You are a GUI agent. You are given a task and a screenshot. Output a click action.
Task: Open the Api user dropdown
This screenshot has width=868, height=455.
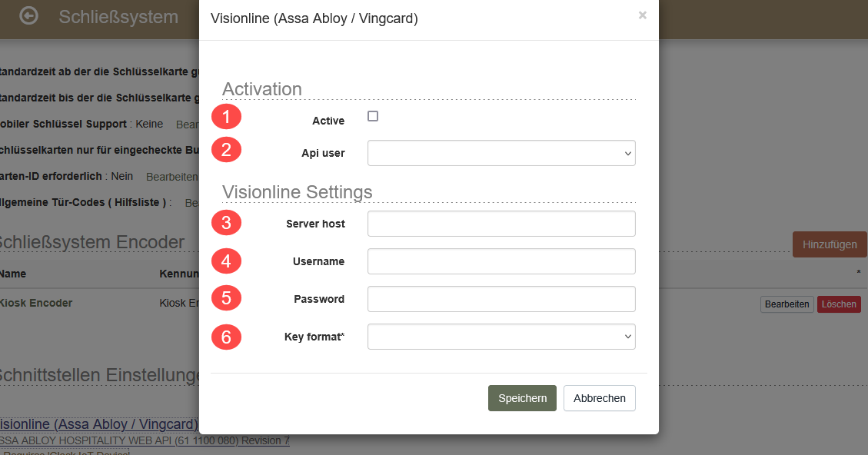click(501, 153)
